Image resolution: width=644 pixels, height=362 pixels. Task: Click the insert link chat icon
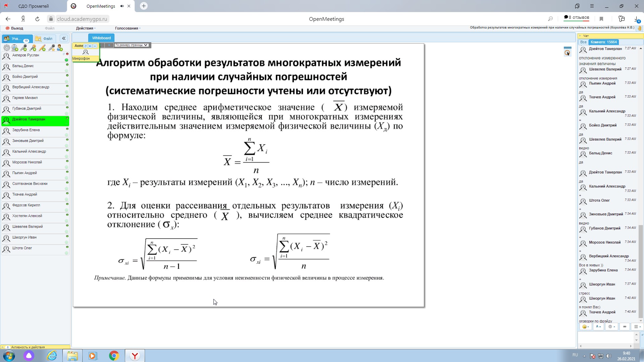coord(625,326)
